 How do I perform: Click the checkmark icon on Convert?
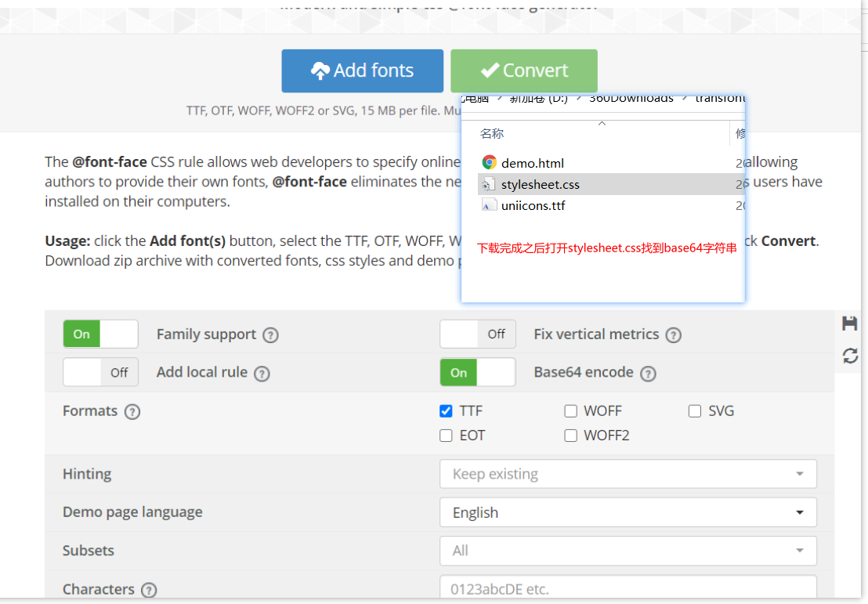point(490,71)
